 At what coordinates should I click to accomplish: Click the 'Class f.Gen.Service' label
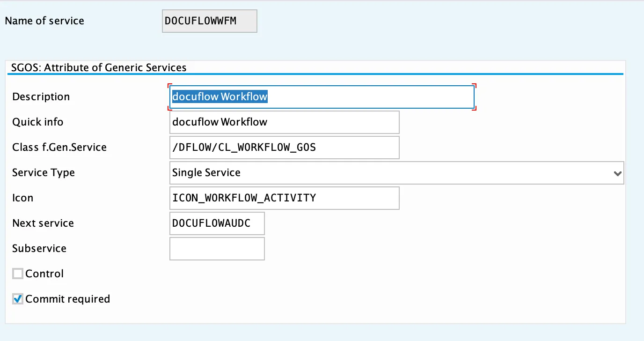pos(59,148)
